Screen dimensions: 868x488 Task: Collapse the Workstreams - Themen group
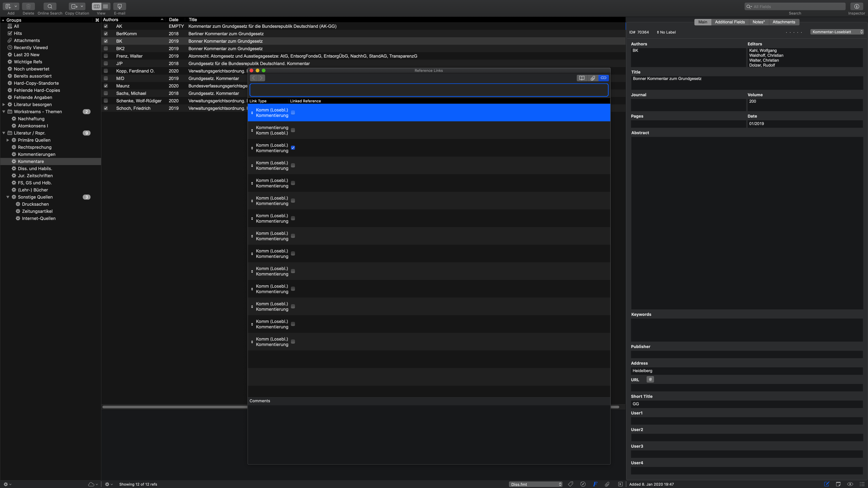click(x=4, y=111)
